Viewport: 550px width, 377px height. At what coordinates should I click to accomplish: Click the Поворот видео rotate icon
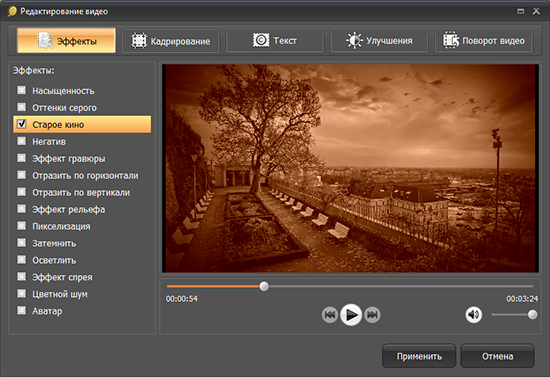(x=451, y=40)
